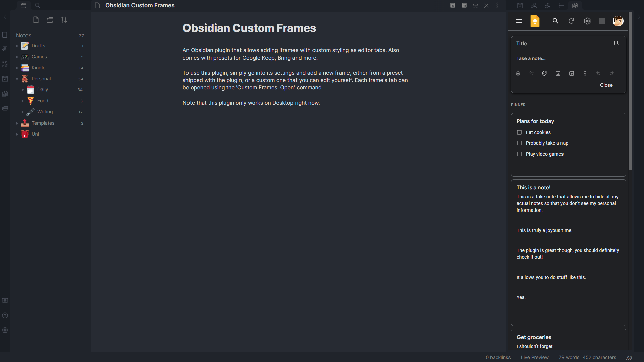644x362 pixels.
Task: Enable the 'Play video games' checkbox
Action: [x=519, y=154]
